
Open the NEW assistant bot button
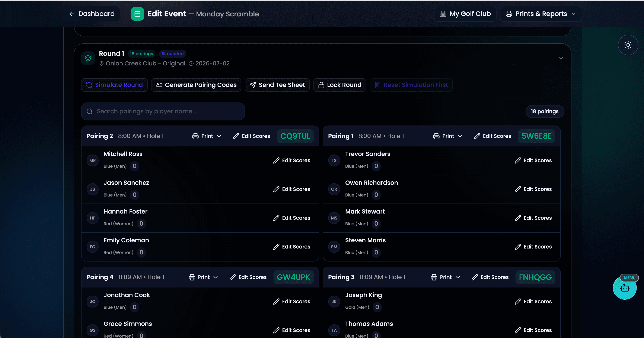(x=625, y=288)
